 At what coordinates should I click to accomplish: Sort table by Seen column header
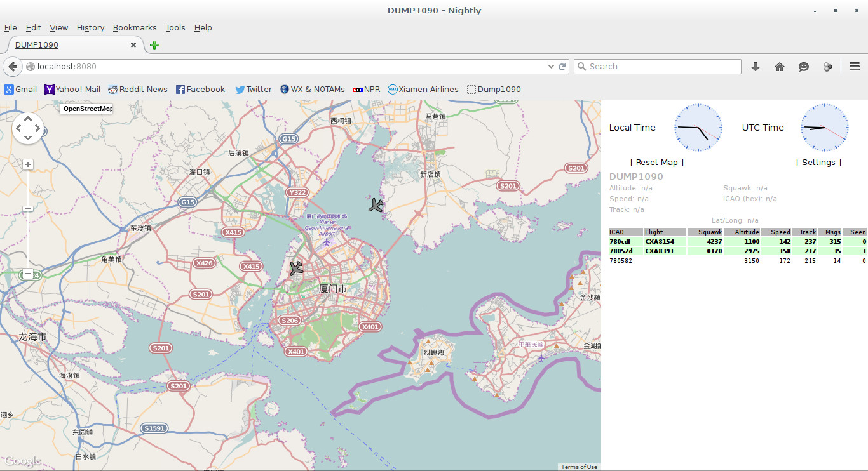[x=855, y=232]
